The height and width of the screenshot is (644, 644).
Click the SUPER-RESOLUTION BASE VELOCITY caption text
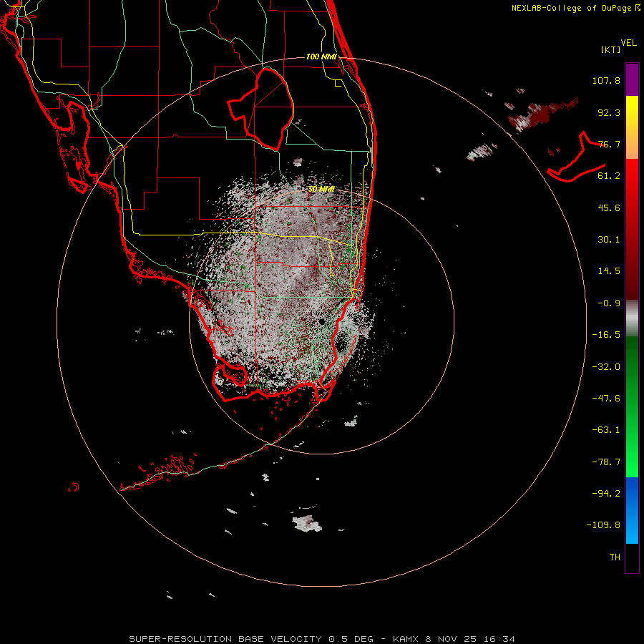click(x=225, y=639)
